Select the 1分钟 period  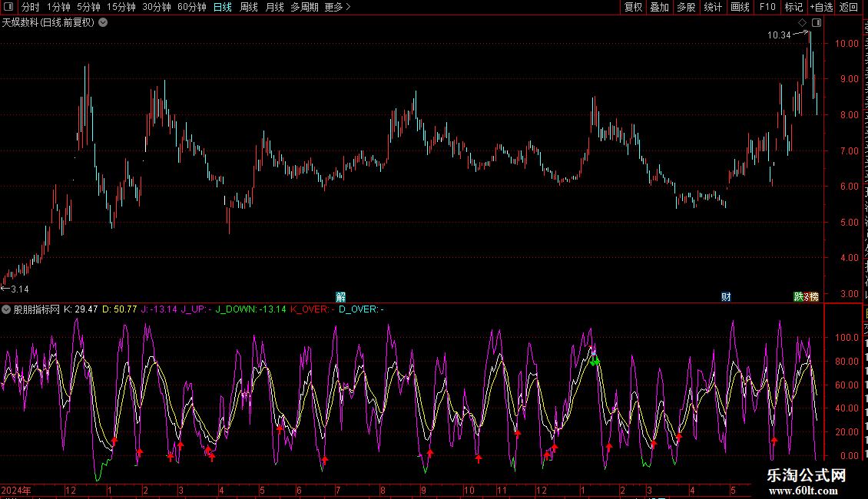pyautogui.click(x=58, y=7)
